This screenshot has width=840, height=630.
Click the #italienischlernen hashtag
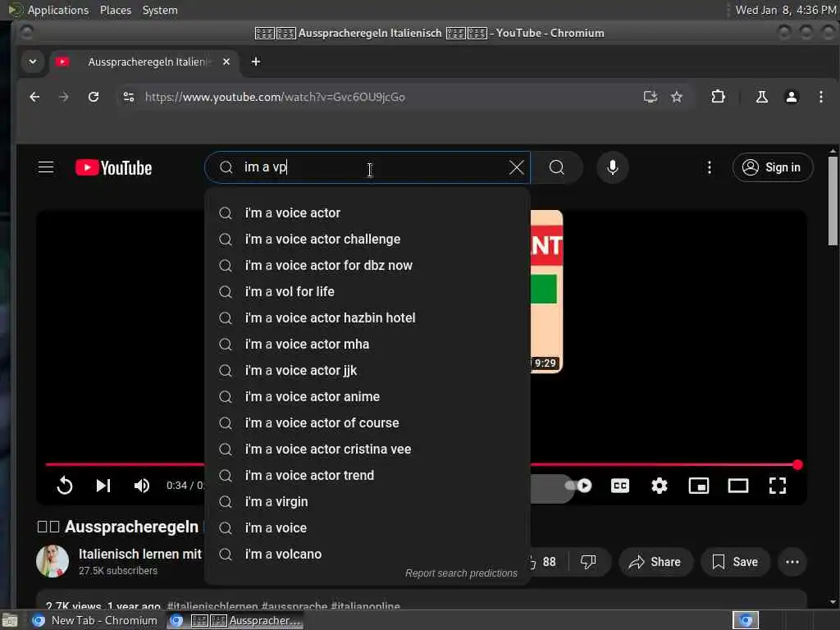[212, 605]
